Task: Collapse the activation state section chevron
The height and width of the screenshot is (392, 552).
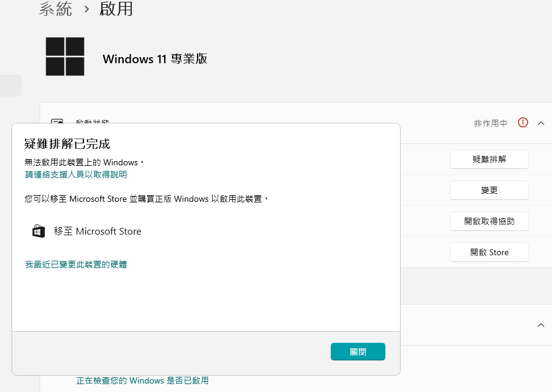Action: coord(541,123)
